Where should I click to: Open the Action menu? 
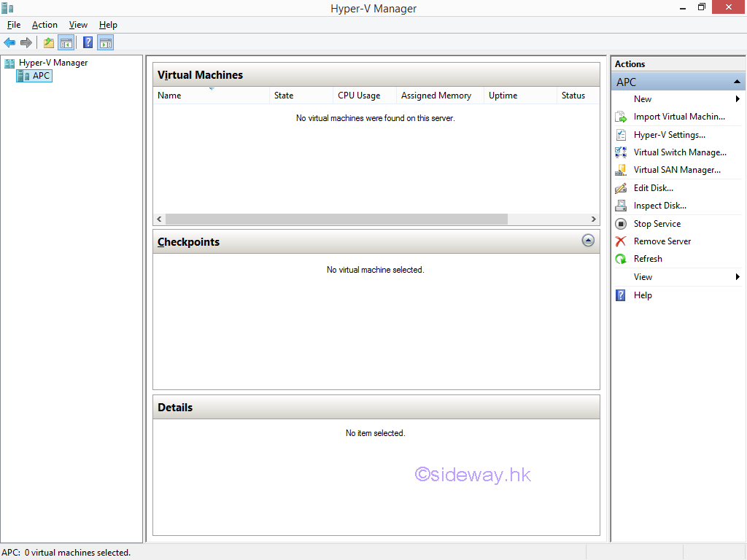[x=44, y=25]
